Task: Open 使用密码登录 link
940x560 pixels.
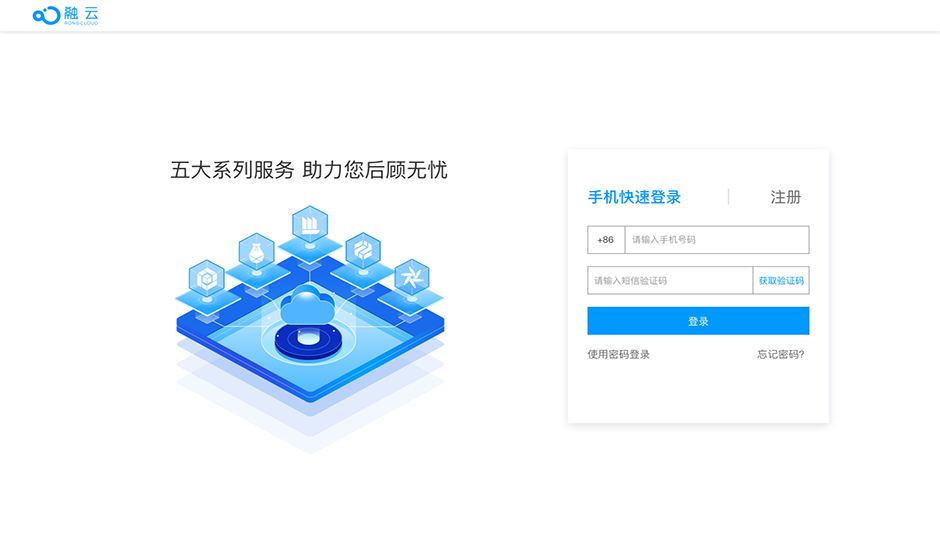Action: pyautogui.click(x=619, y=354)
